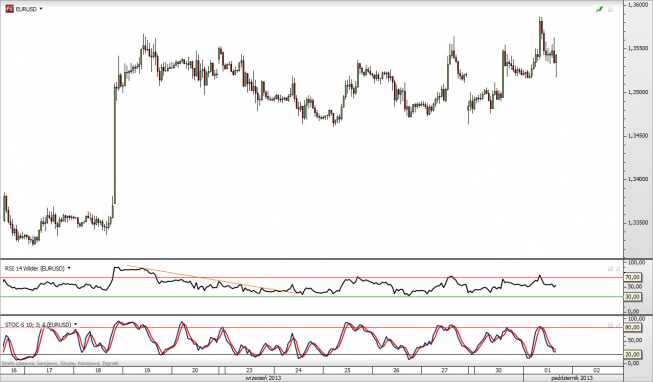Click date 20 on the time axis
This screenshot has height=382, width=653.
pyautogui.click(x=195, y=370)
